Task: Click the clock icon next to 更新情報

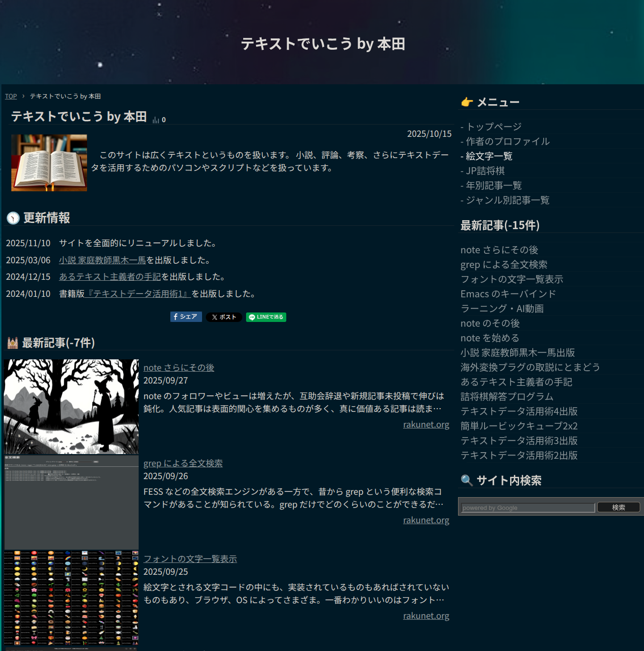Action: (x=13, y=218)
